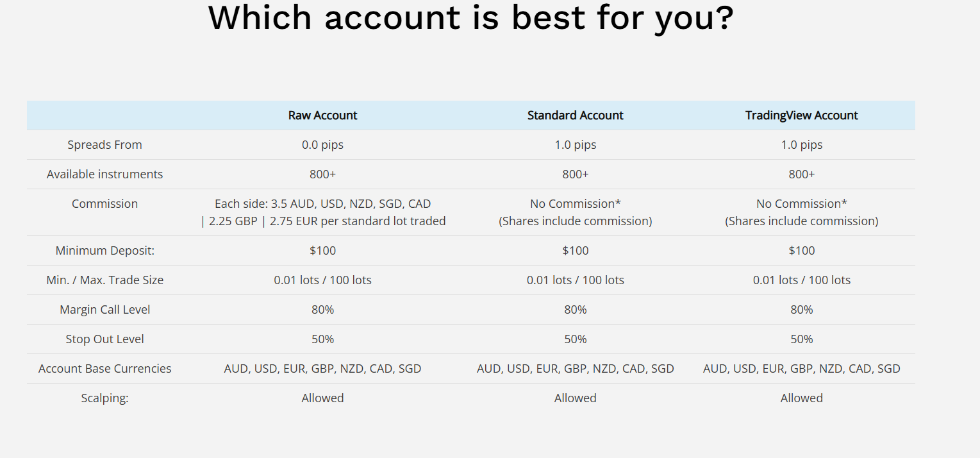This screenshot has height=458, width=980.
Task: Click the Stop Out Level row label
Action: coord(104,339)
